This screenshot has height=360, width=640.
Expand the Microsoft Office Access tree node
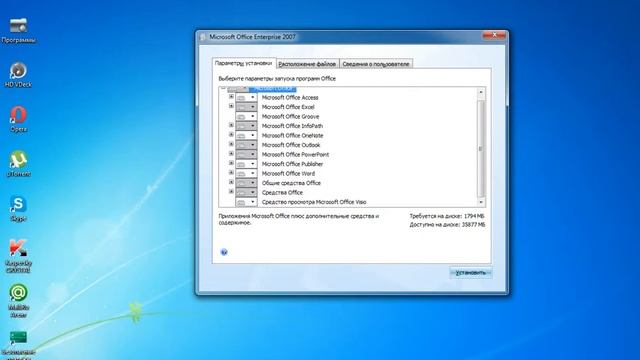pos(231,97)
